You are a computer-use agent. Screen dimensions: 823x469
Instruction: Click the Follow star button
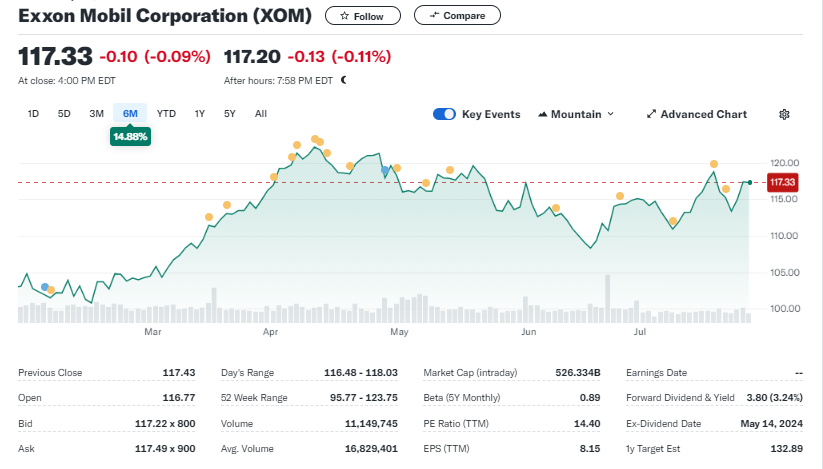coord(363,16)
